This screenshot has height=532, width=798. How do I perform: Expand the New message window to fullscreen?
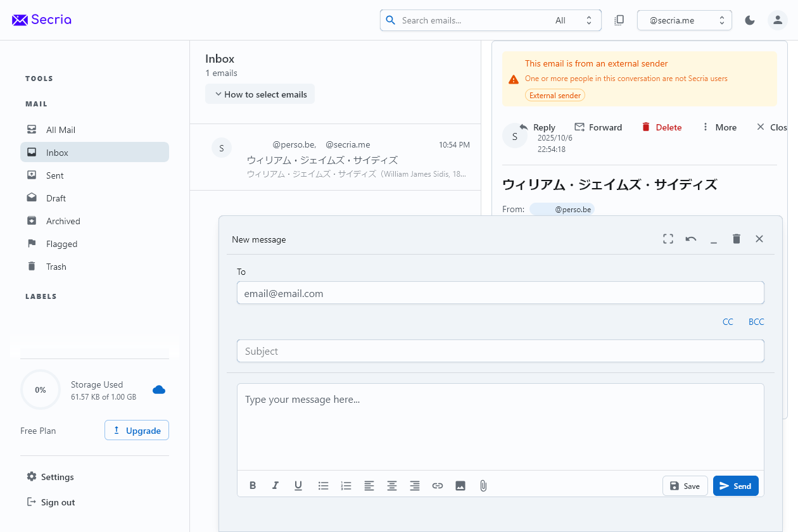(x=668, y=239)
